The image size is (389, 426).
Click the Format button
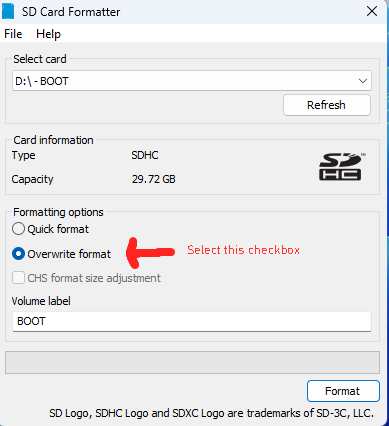(343, 391)
